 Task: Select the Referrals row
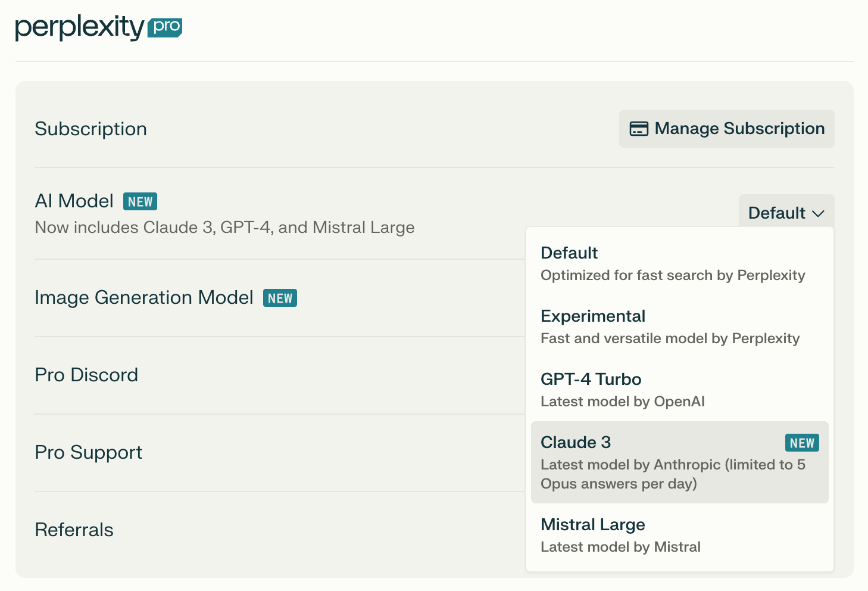coord(74,530)
